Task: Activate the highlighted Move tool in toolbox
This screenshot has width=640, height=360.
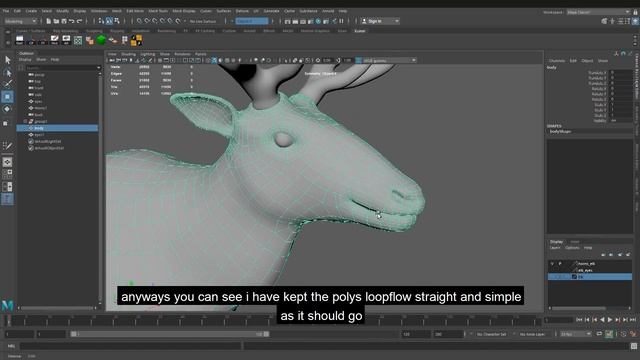Action: (7, 97)
